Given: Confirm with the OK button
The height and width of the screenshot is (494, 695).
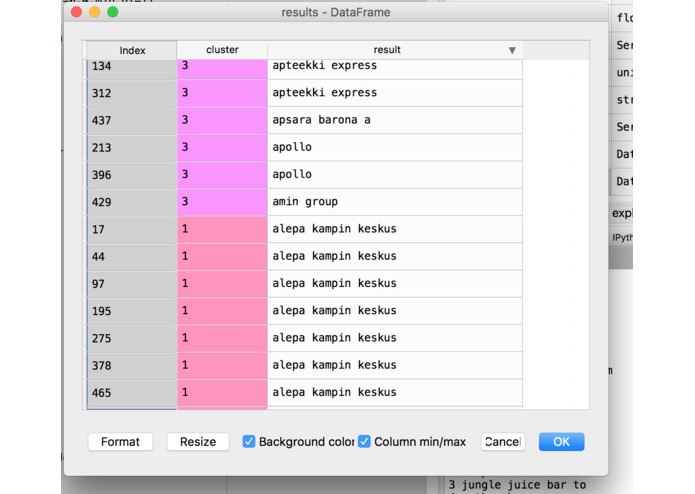Looking at the screenshot, I should [562, 442].
